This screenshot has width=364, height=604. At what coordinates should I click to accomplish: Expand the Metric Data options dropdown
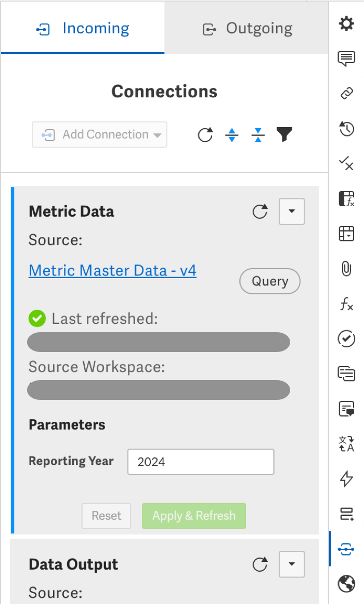292,211
